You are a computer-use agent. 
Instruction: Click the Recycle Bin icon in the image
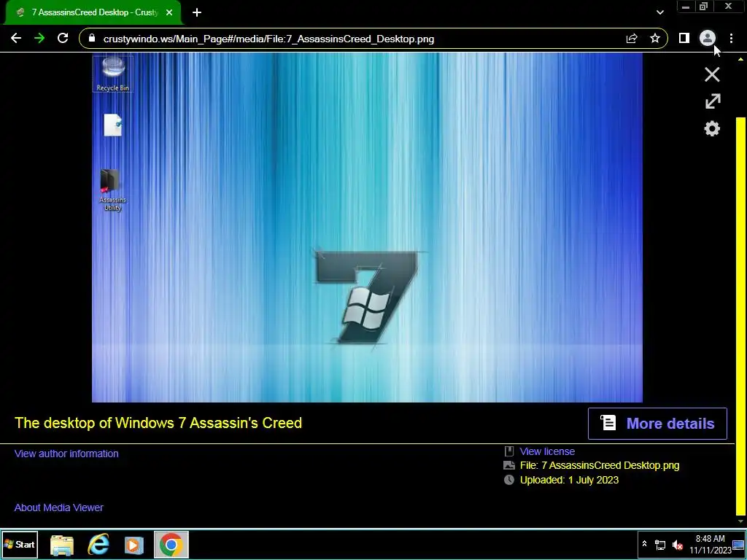[x=113, y=74]
